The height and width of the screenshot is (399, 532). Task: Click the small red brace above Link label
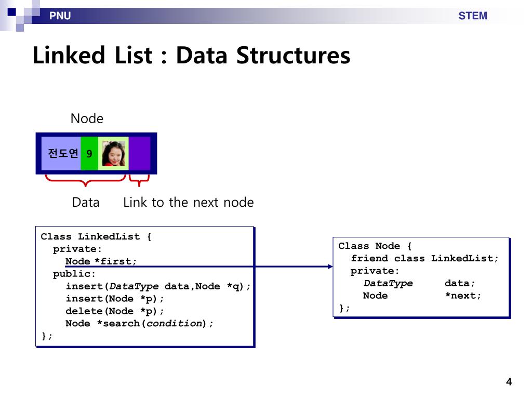click(139, 180)
